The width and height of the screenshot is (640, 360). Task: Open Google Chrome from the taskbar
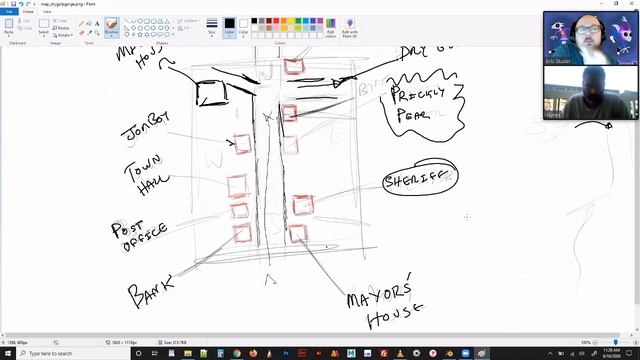tap(237, 353)
